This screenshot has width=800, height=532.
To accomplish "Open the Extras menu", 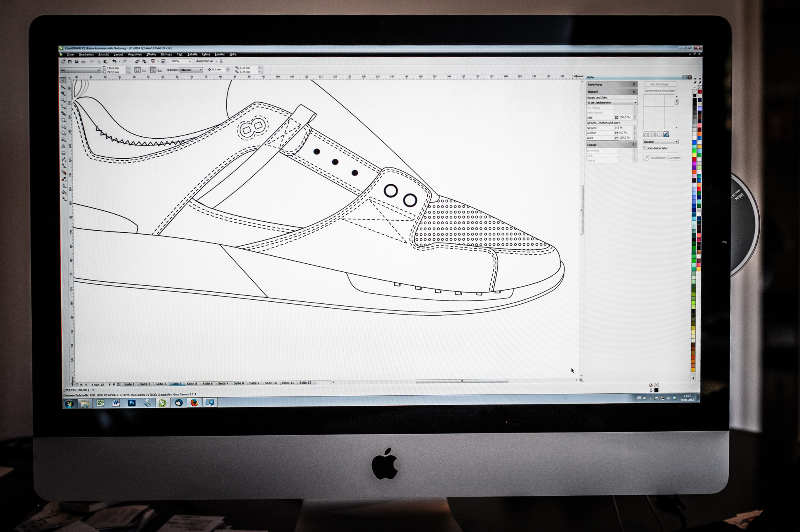I will 206,54.
